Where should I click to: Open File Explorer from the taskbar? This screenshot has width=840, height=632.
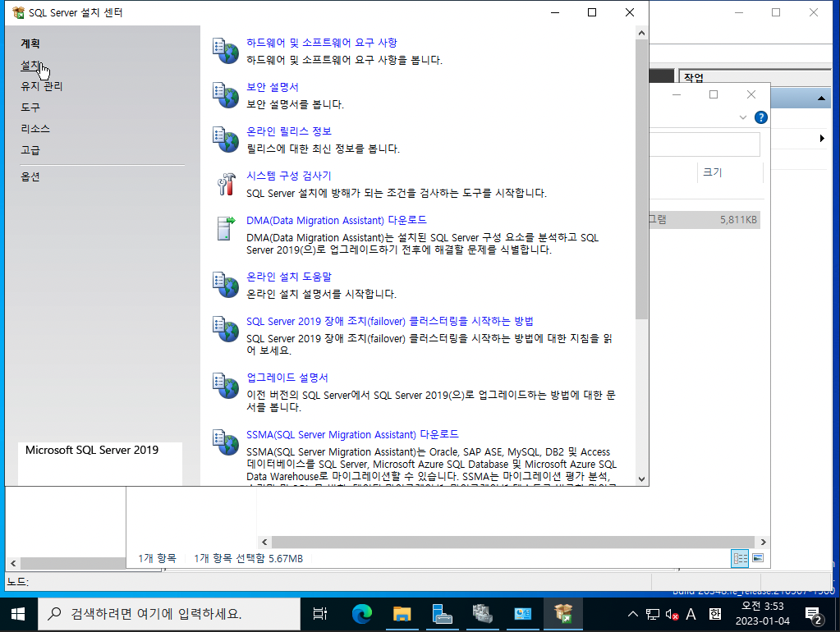(x=402, y=614)
